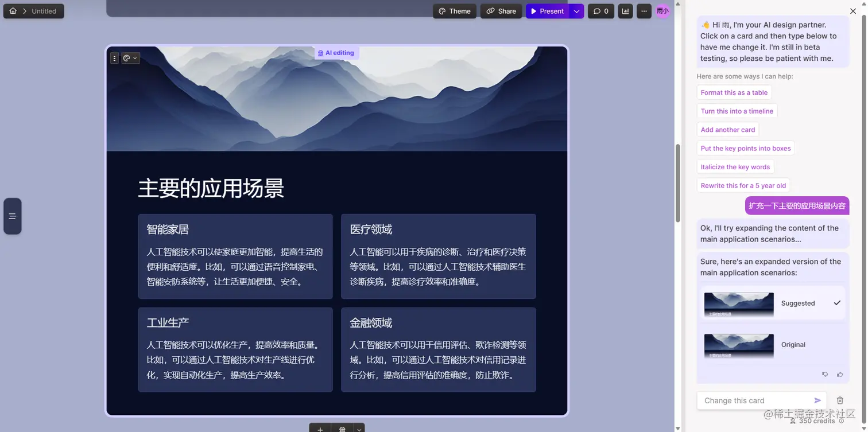Send the message with arrow icon
Screen dimensions: 868x432
[x=817, y=400]
